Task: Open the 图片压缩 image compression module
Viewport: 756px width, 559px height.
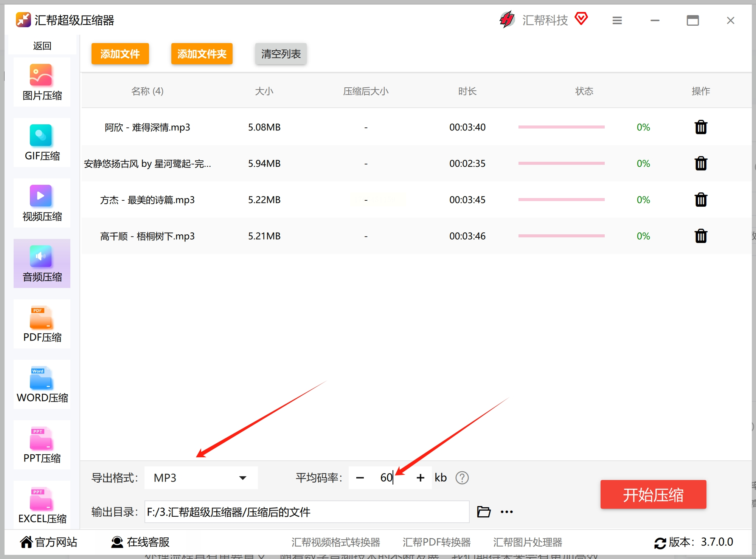Action: tap(42, 82)
